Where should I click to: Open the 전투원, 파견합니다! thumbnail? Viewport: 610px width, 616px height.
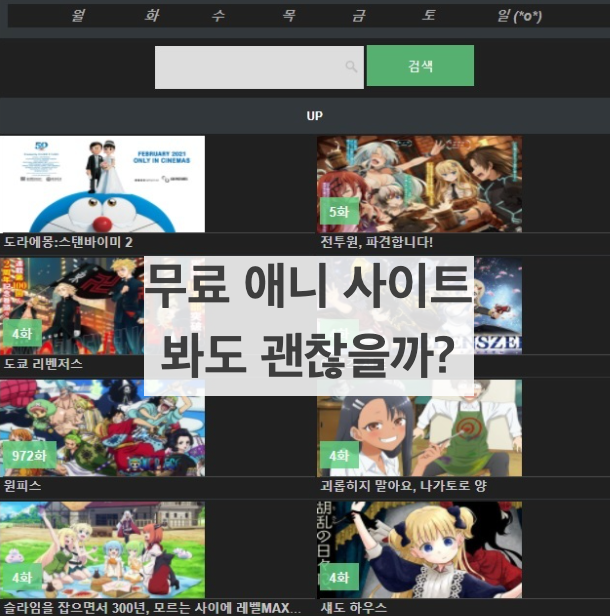coord(419,184)
